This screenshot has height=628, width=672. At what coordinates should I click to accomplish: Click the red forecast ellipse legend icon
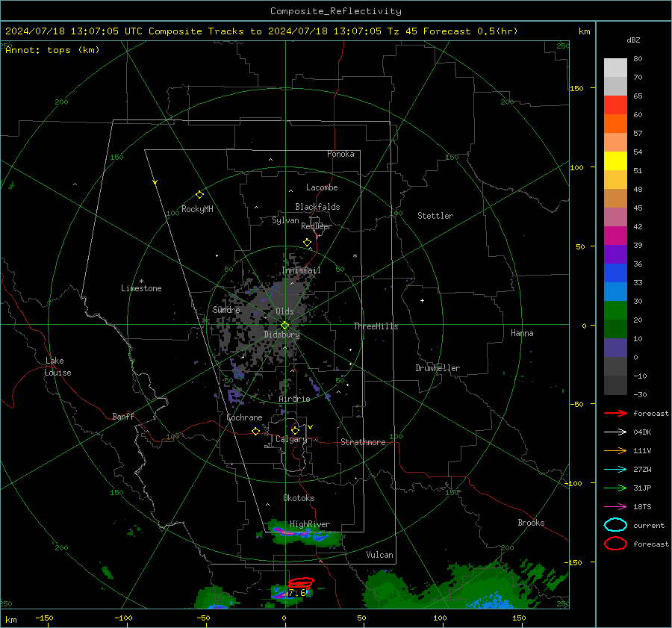coord(615,544)
